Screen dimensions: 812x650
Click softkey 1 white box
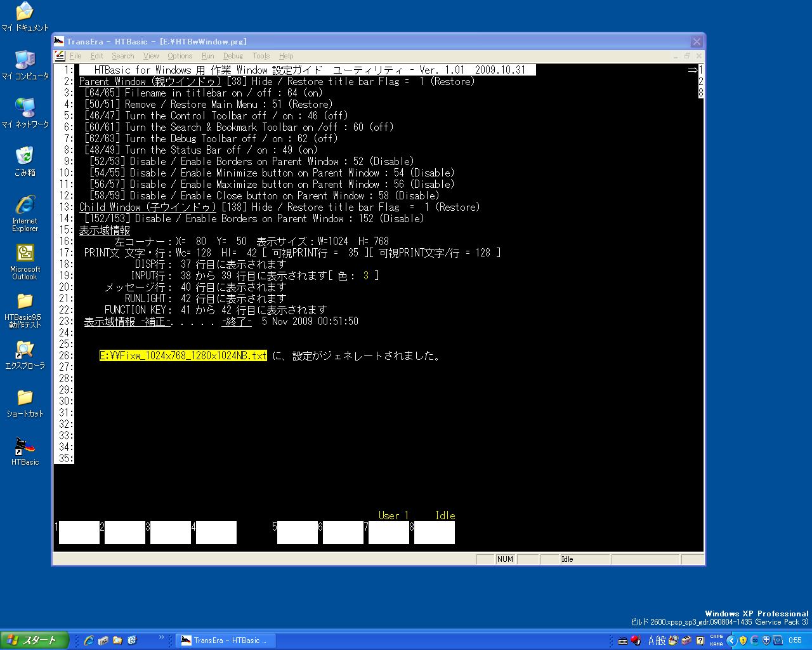click(79, 533)
